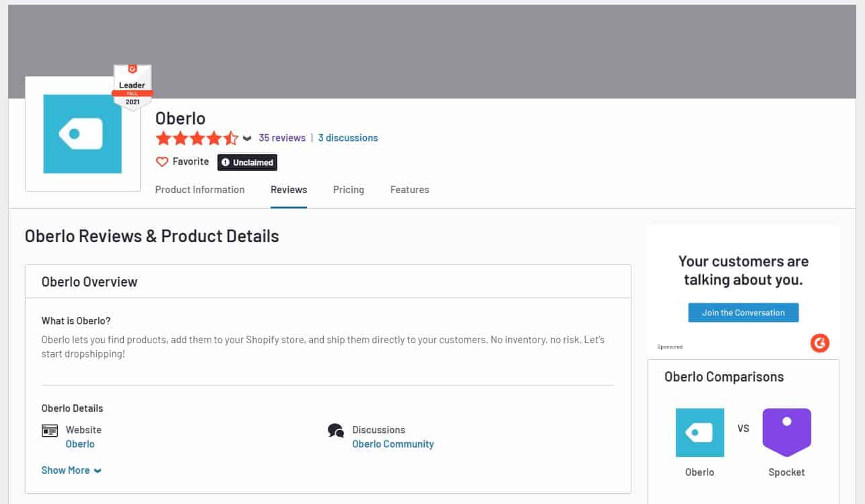Click the 35 reviews rating link
Viewport: 865px width, 504px height.
[282, 137]
